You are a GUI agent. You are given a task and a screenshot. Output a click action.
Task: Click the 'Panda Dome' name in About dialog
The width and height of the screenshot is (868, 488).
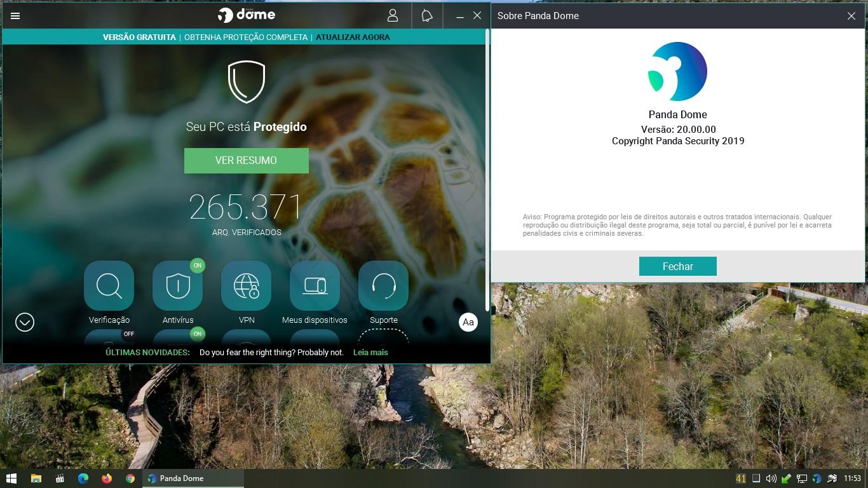point(677,114)
